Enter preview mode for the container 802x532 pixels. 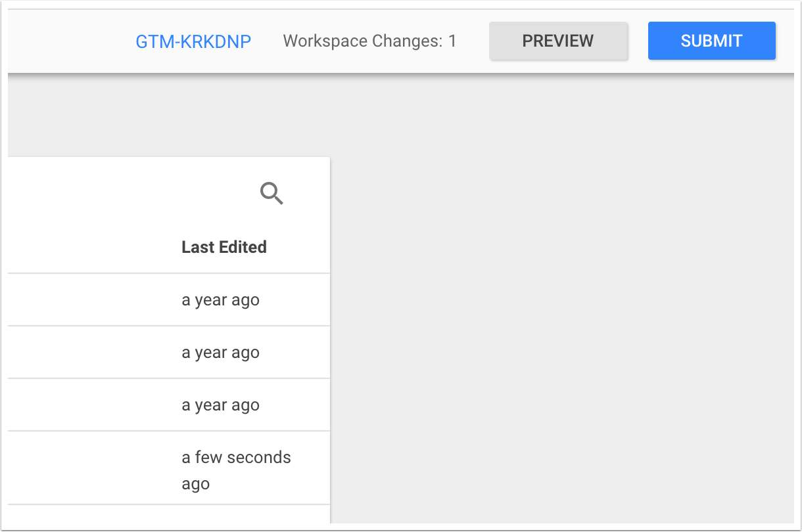[558, 41]
